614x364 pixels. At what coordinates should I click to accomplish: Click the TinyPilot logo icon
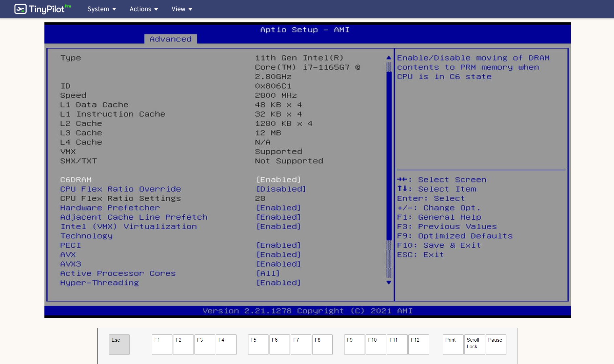[20, 9]
